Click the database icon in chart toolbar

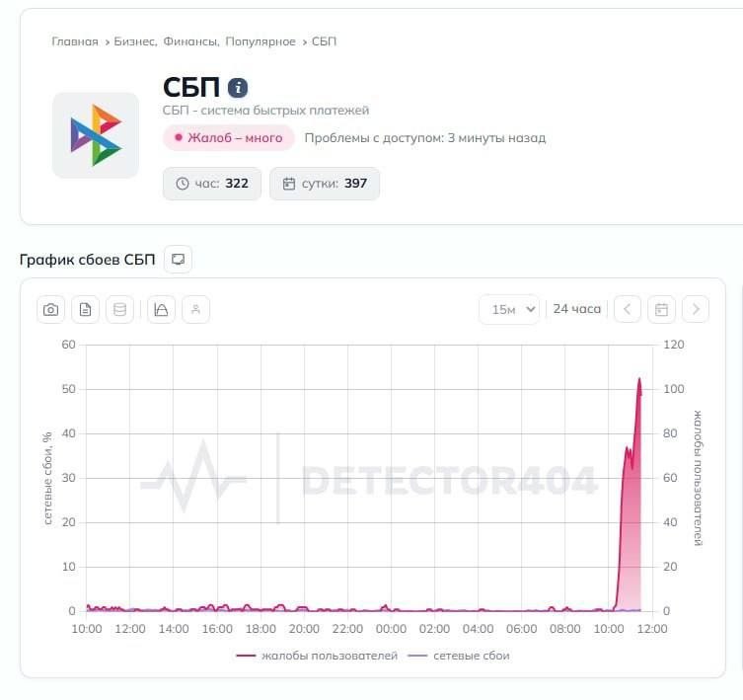[x=119, y=310]
